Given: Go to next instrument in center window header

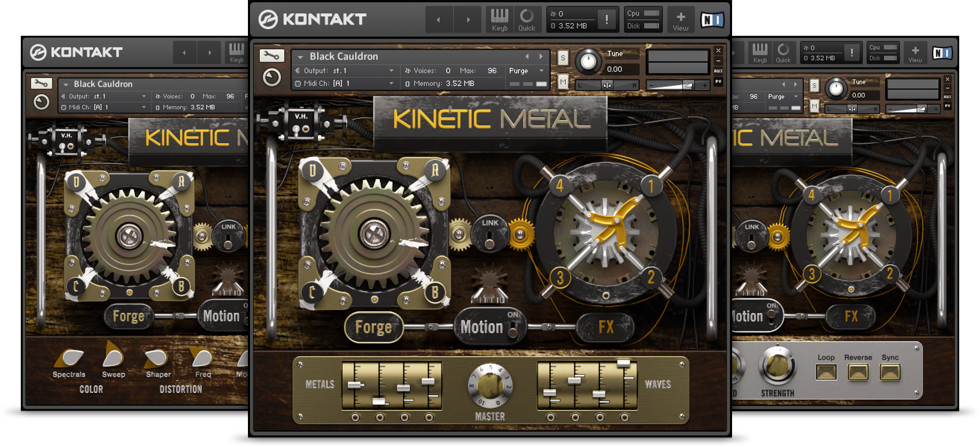Looking at the screenshot, I should coord(468,20).
